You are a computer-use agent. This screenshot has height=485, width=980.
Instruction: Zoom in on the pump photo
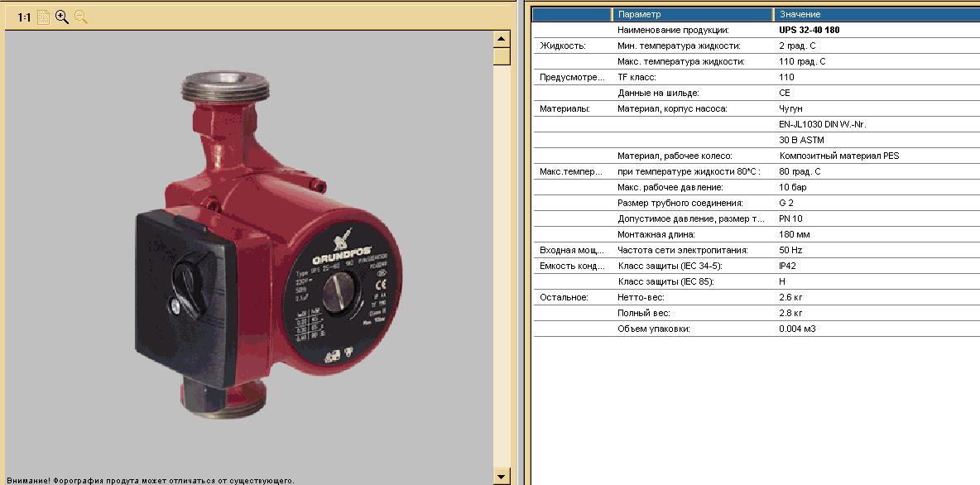62,17
